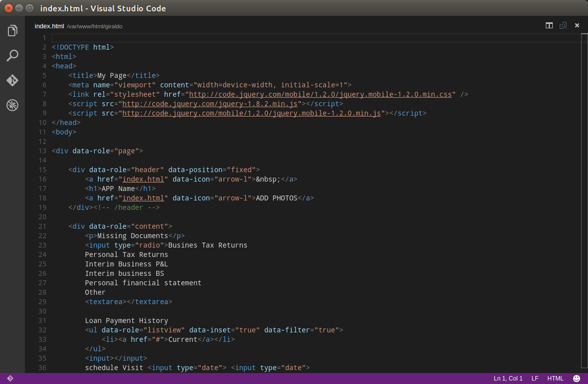Select the index.html editor title
Viewport: 588px width, 384px height.
(49, 26)
